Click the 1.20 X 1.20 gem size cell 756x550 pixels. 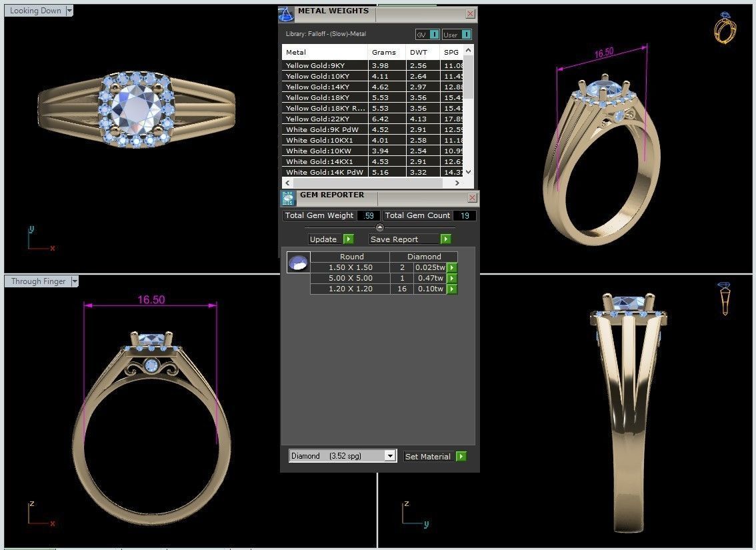[x=351, y=289]
